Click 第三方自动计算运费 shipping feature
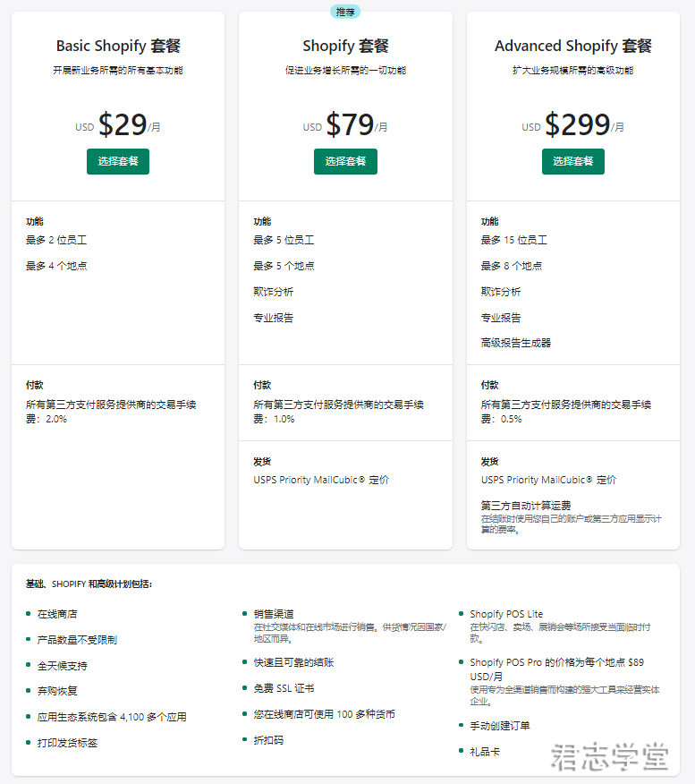The height and width of the screenshot is (784, 695). pos(526,506)
